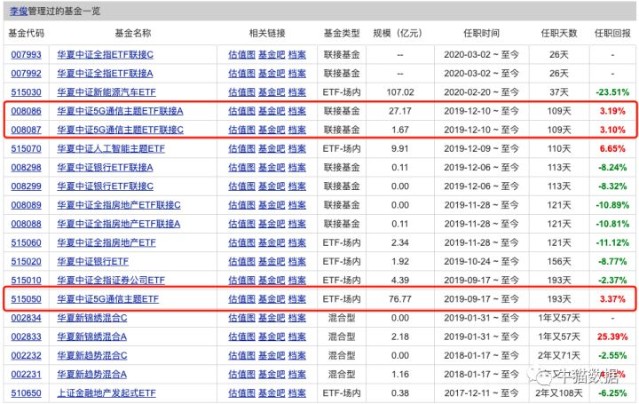Open 估值图 for fund 515070
Screen dimensions: 639x404
(x=242, y=149)
